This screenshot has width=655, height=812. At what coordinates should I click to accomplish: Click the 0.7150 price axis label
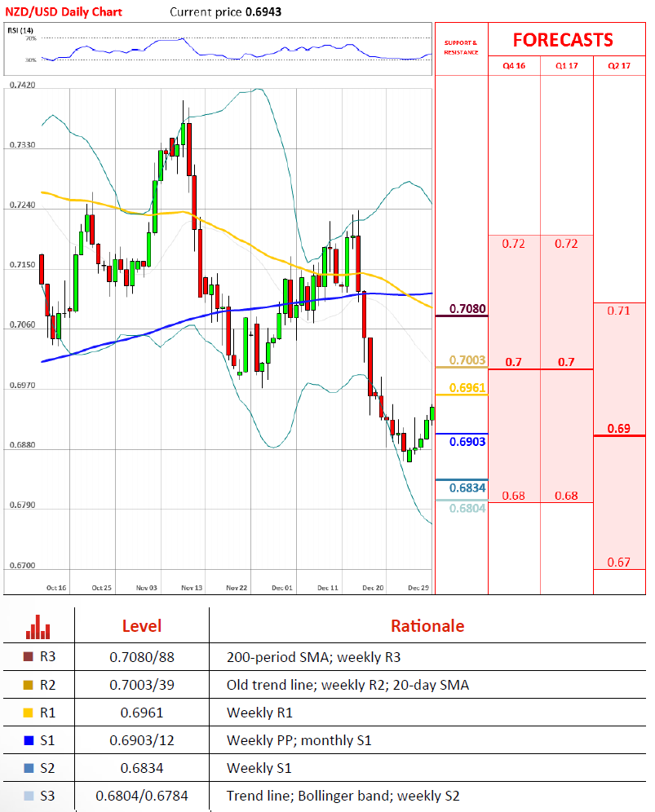pos(22,265)
